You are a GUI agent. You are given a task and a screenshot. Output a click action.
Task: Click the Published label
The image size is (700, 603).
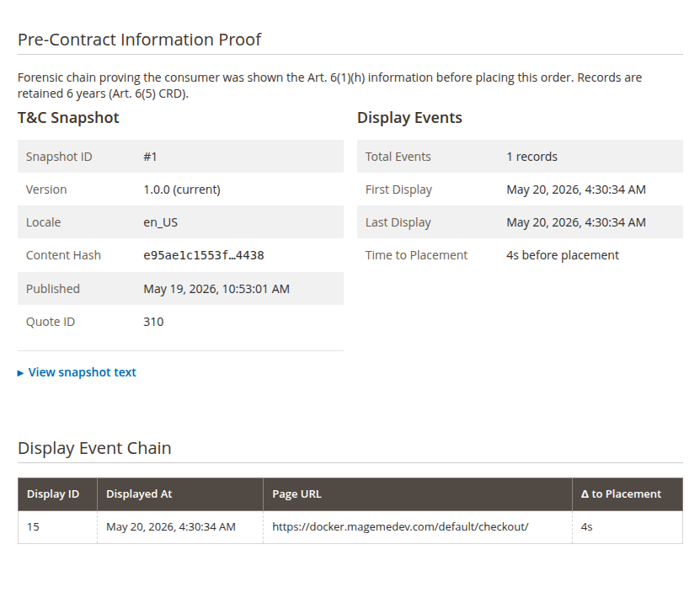(53, 289)
